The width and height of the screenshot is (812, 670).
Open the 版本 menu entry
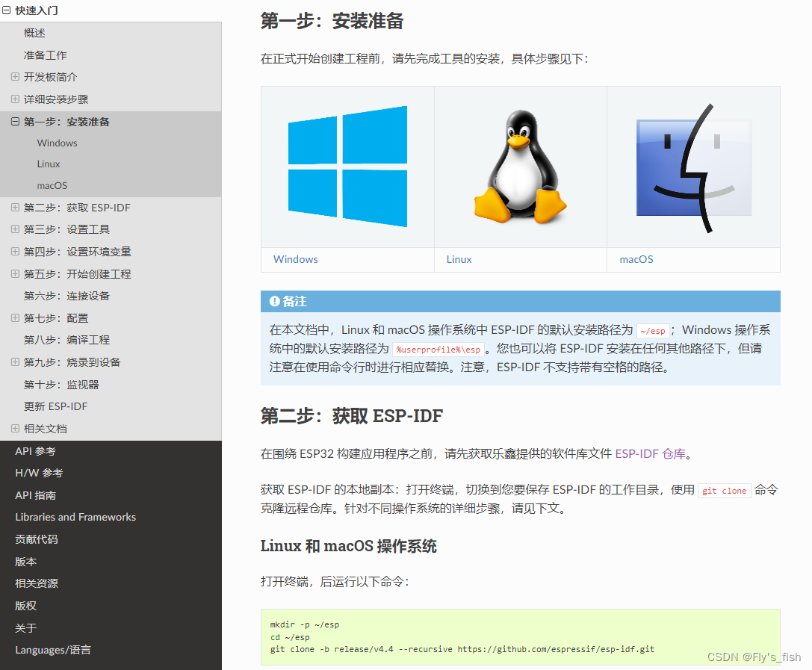(x=26, y=562)
